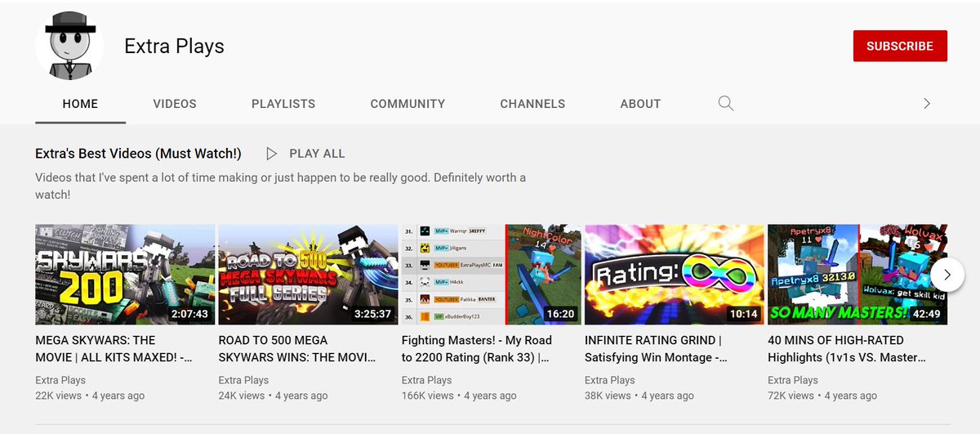Click the 166K views text
Image resolution: width=980 pixels, height=434 pixels.
point(427,396)
